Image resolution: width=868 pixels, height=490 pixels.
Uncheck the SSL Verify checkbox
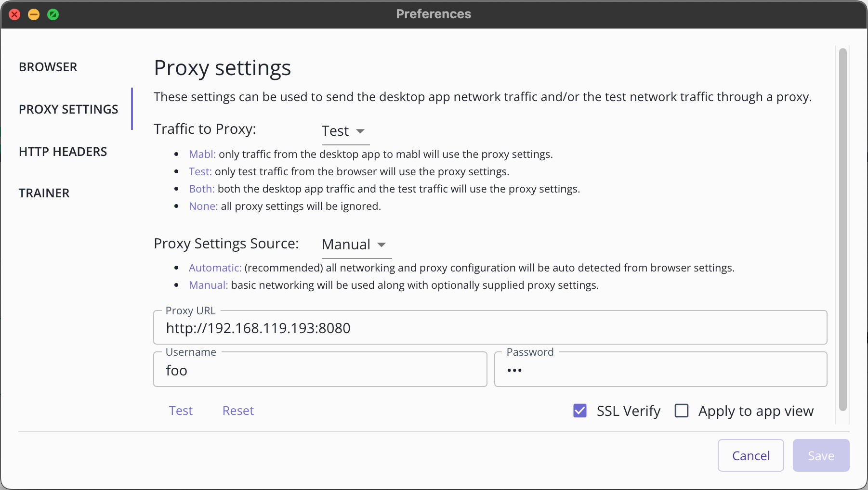point(580,411)
